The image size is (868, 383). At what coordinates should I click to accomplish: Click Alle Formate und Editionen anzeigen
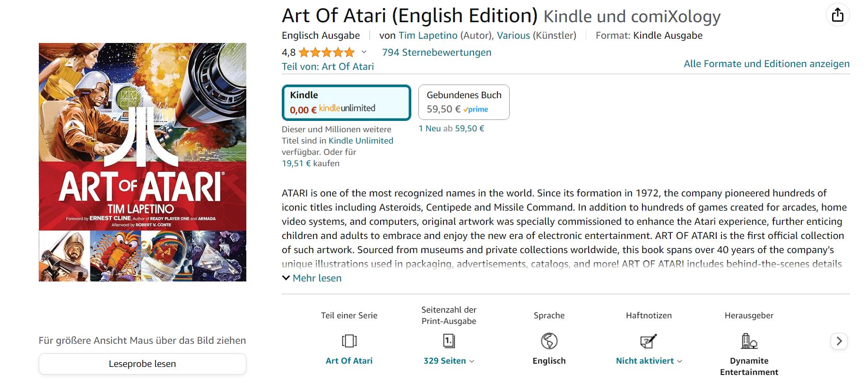tap(766, 64)
